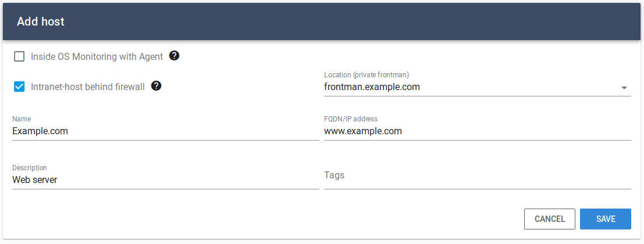Uncheck the Intranet-host behind firewall checkbox
Screen dimensions: 644x244
pos(19,87)
